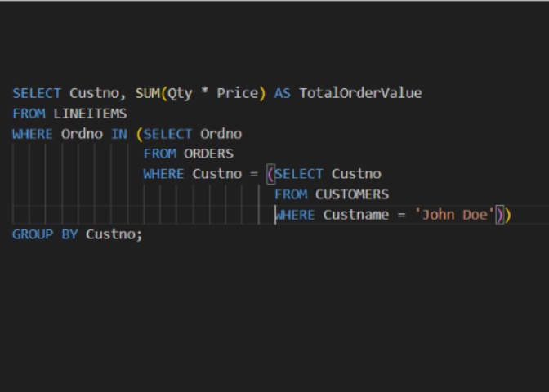
Task: Click the word Price inside SUM
Action: click(238, 93)
